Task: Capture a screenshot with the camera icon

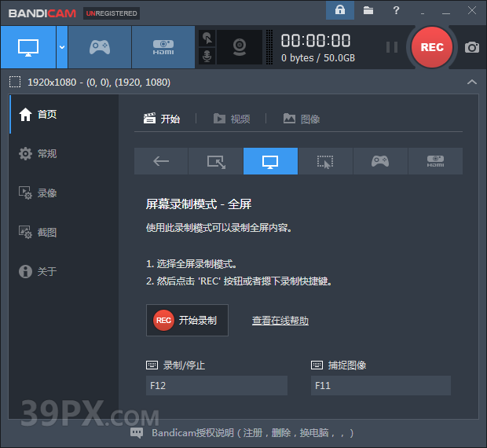Action: pyautogui.click(x=472, y=47)
